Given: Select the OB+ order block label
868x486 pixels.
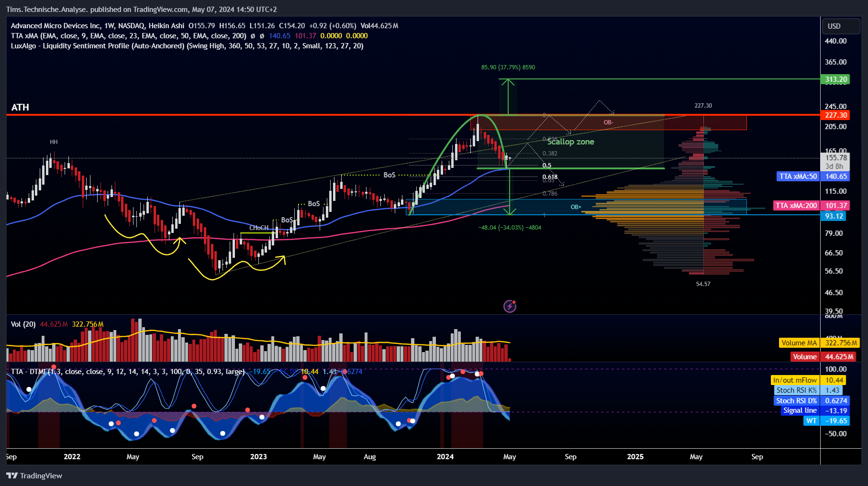Looking at the screenshot, I should 576,207.
